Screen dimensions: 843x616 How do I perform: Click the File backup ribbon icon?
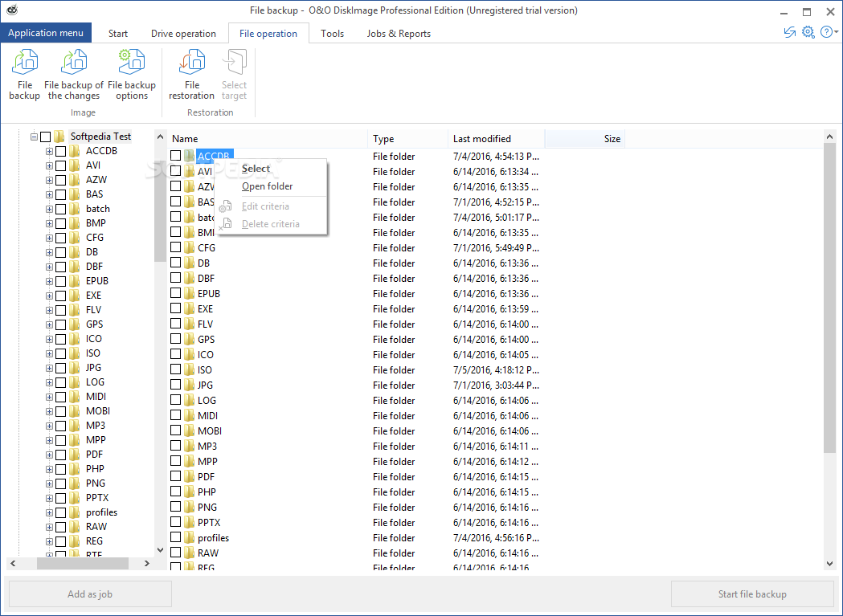click(x=25, y=62)
